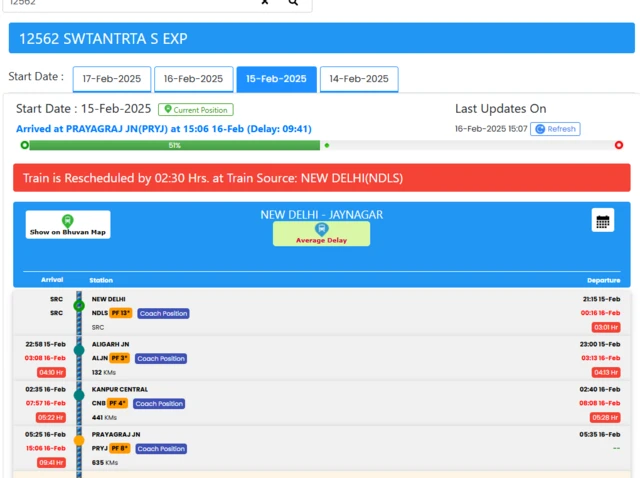View Coach Position for Aligarh Jn
The width and height of the screenshot is (640, 478).
[161, 358]
